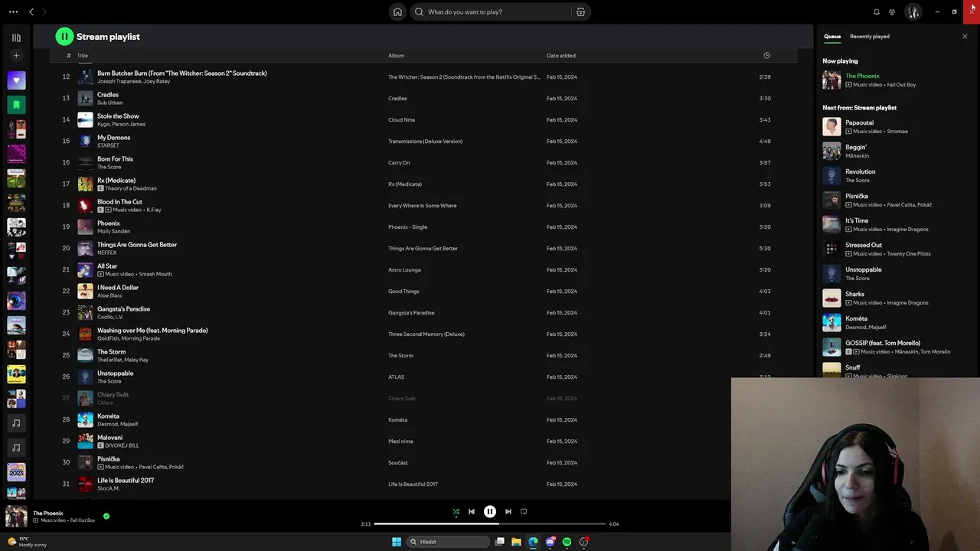Open the Windows Start menu
This screenshot has height=551, width=980.
coord(397,542)
